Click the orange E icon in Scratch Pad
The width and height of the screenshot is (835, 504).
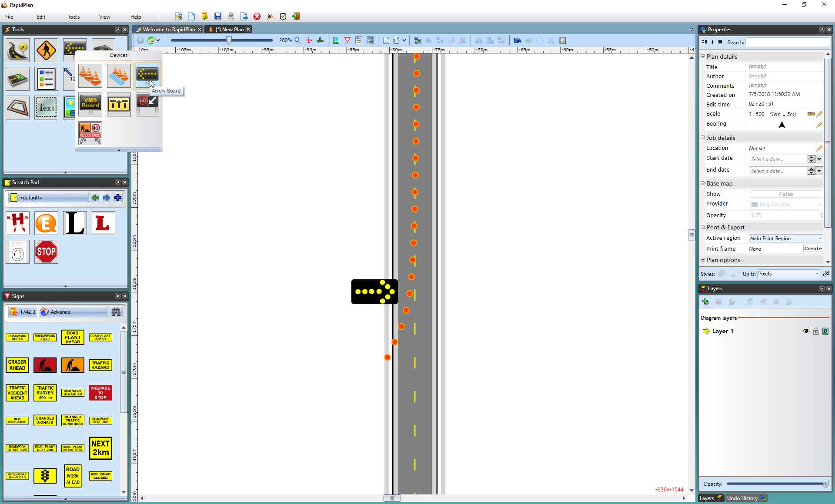(x=46, y=223)
